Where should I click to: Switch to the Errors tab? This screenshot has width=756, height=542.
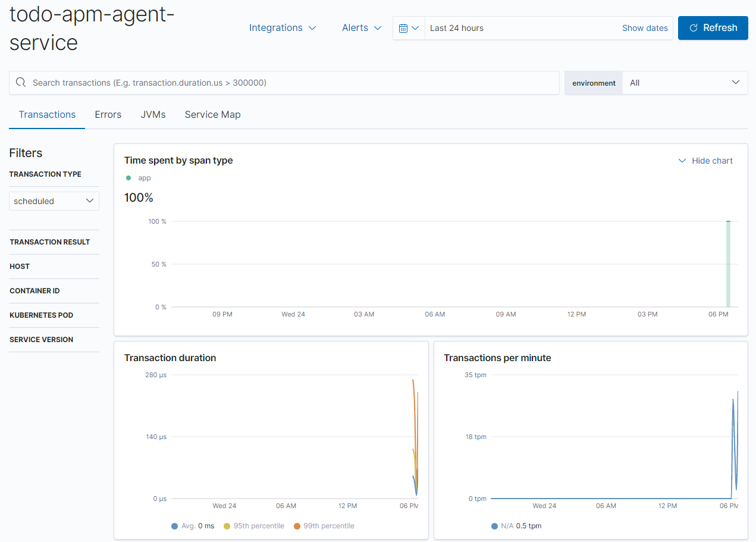tap(108, 115)
